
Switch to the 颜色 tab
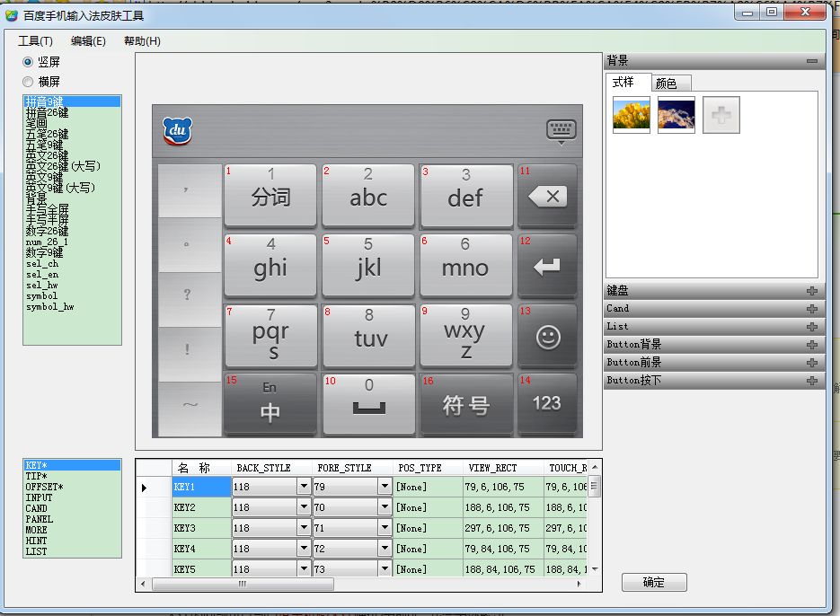[666, 83]
